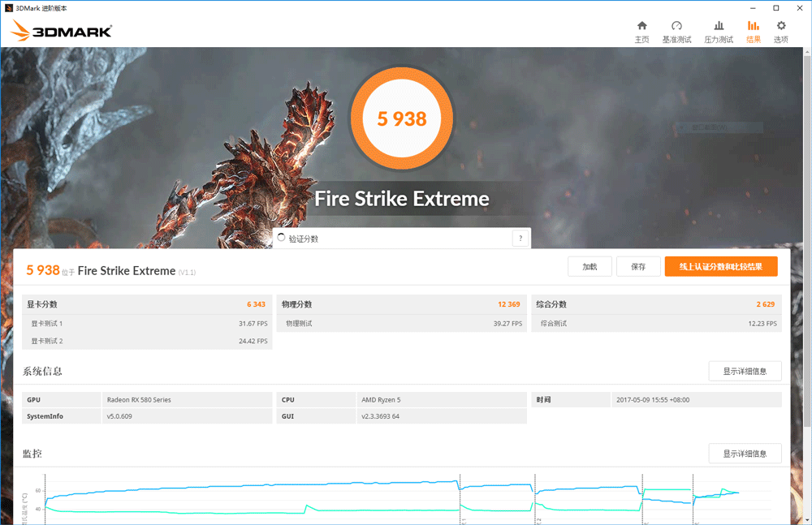Click the 5 938 score circle
The width and height of the screenshot is (812, 525).
401,118
